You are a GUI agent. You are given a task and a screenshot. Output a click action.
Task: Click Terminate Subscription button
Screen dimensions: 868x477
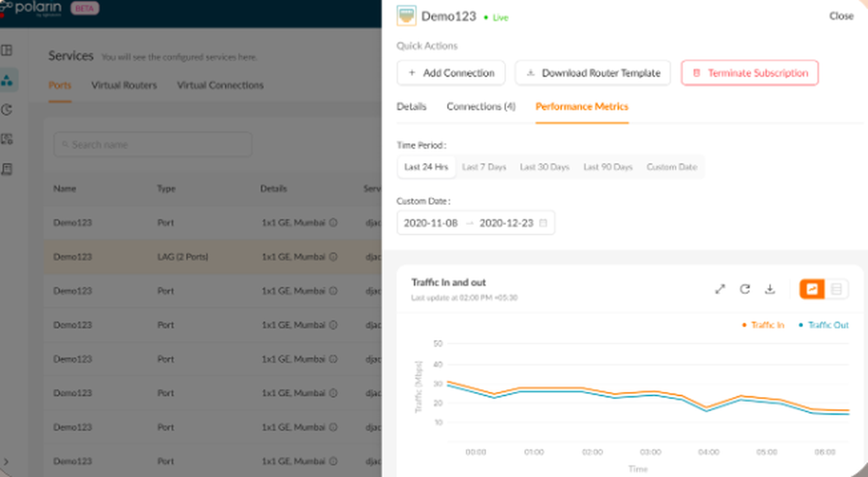click(750, 73)
